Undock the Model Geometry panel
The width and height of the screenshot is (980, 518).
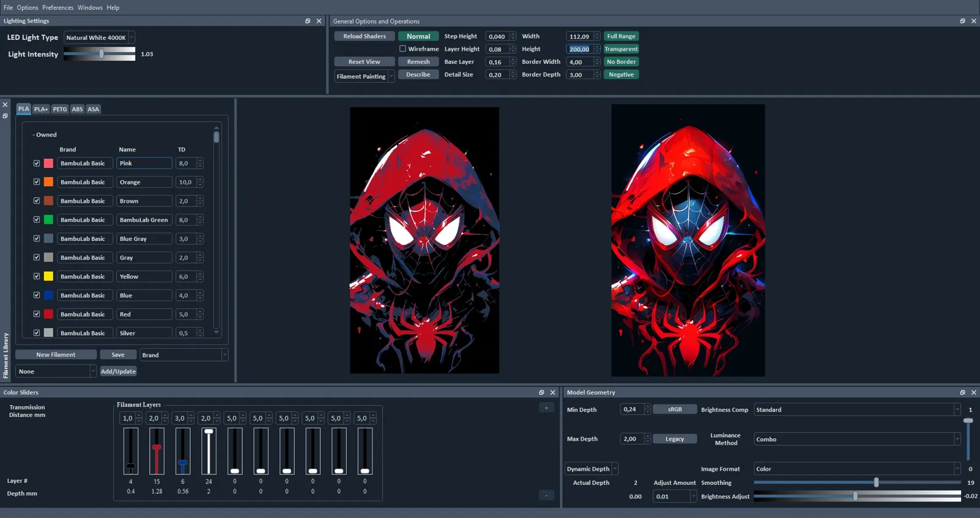pyautogui.click(x=962, y=392)
